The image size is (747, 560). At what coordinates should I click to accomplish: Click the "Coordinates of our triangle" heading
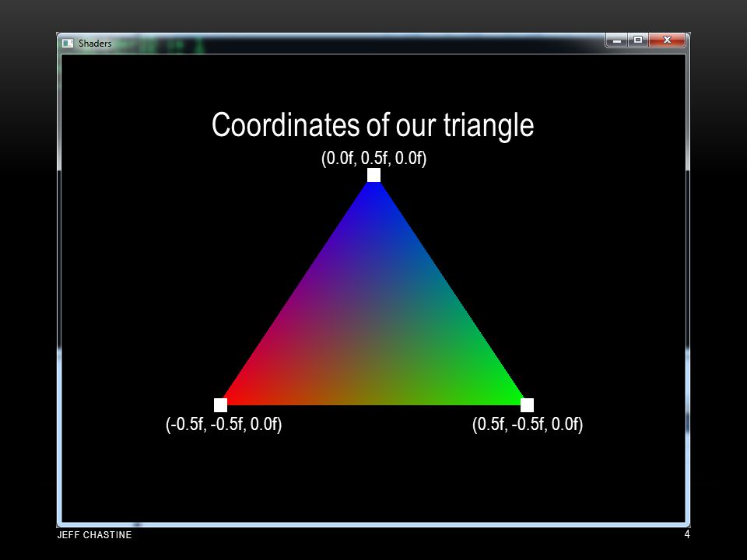373,124
